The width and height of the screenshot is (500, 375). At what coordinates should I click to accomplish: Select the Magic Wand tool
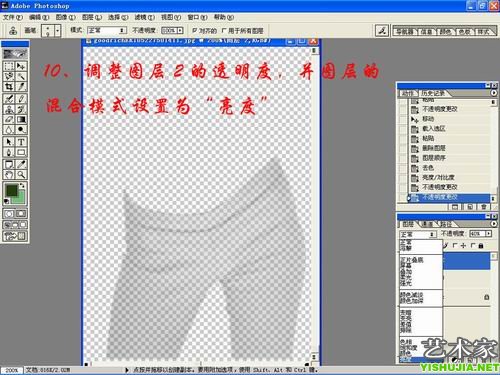[21, 76]
